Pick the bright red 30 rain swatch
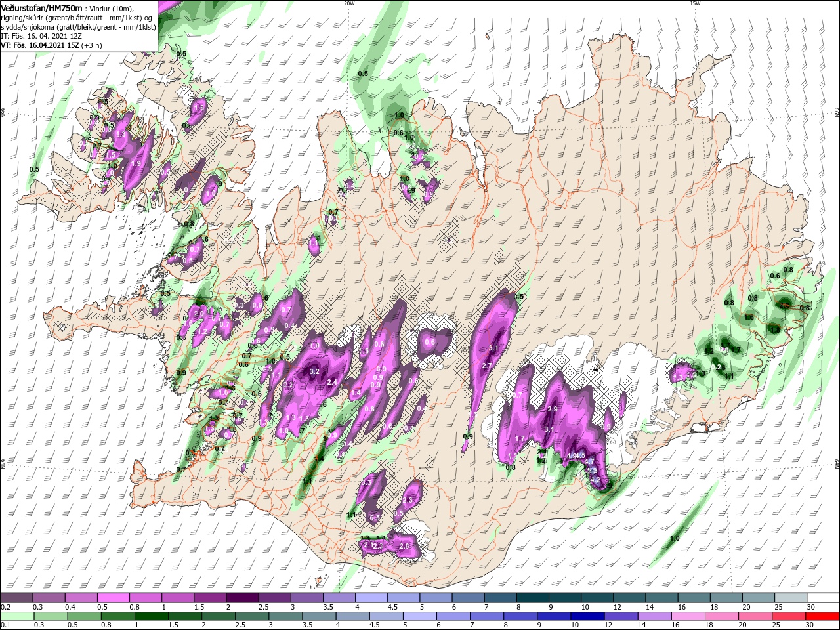Viewport: 840px width, 630px height. click(823, 616)
